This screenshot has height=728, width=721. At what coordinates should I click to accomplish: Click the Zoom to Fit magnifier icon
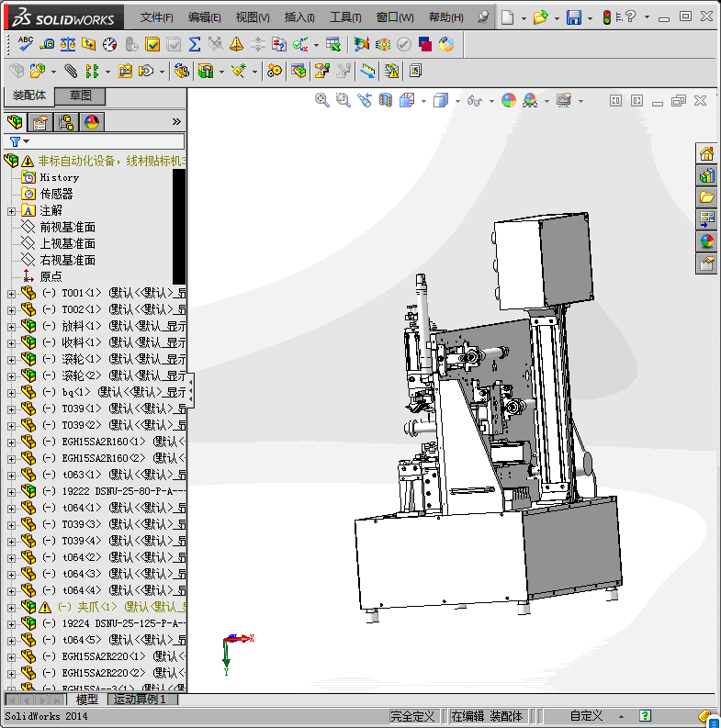tap(322, 100)
